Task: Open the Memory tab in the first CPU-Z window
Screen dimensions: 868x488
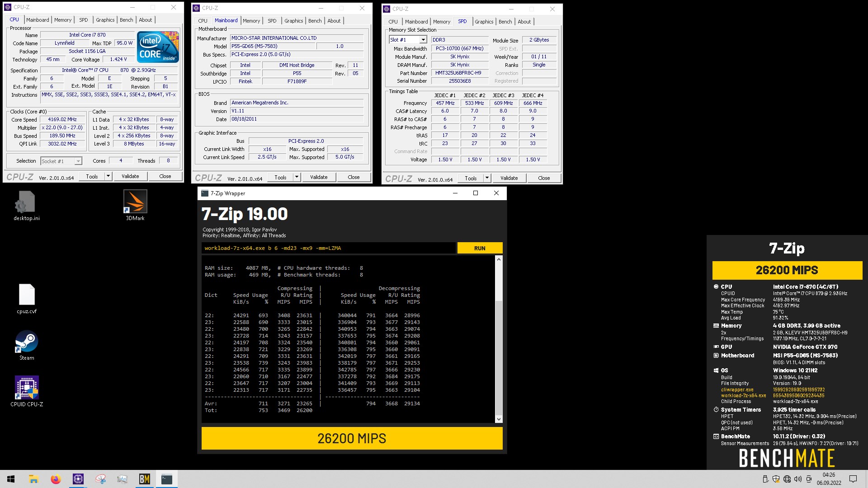Action: coord(63,20)
